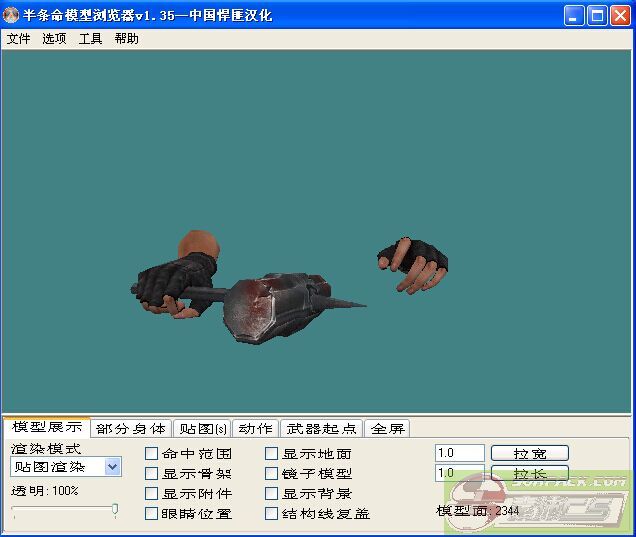Enable the 镜子模型 mirror model checkbox

pos(272,474)
